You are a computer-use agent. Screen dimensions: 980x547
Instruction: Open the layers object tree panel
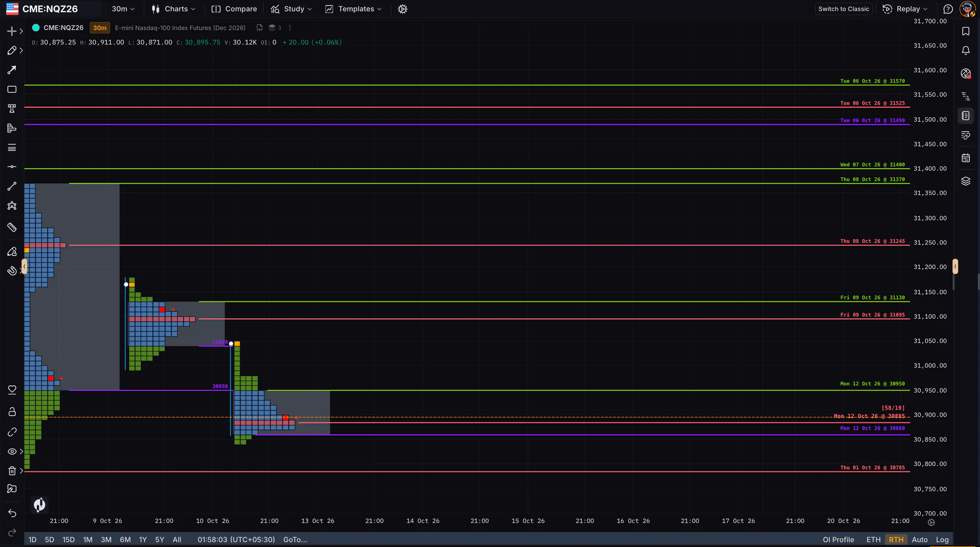coord(966,181)
